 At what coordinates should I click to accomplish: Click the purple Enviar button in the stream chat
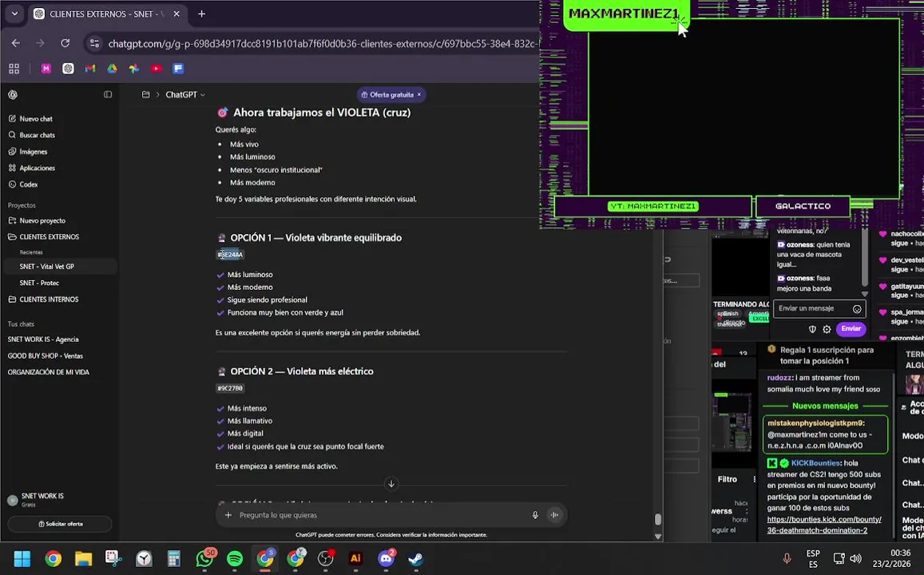851,329
